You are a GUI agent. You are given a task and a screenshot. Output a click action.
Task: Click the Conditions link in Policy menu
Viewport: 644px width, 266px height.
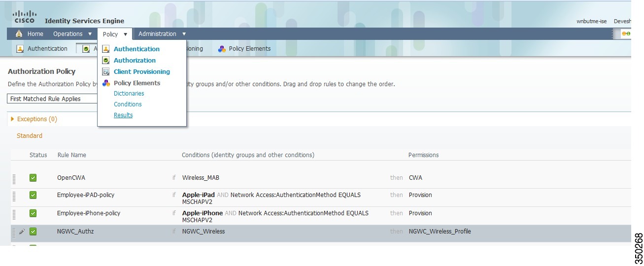tap(128, 104)
